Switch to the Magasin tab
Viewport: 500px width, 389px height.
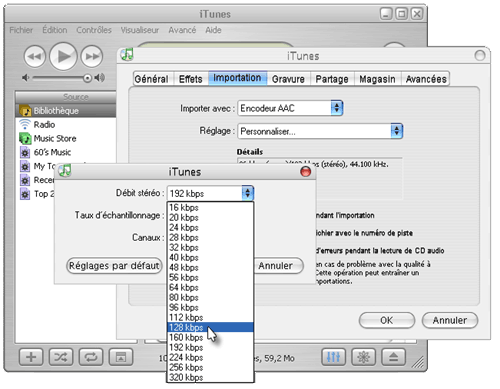pos(377,79)
